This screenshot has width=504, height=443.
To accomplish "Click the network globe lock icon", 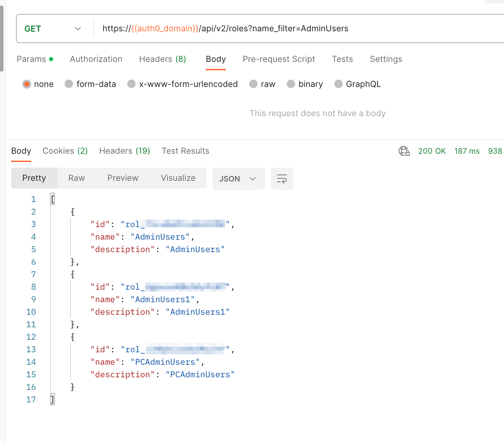I will click(x=404, y=151).
